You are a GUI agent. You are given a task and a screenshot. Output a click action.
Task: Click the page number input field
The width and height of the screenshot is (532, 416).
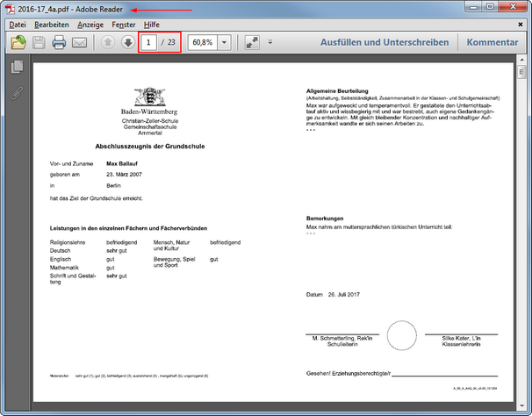click(x=150, y=42)
